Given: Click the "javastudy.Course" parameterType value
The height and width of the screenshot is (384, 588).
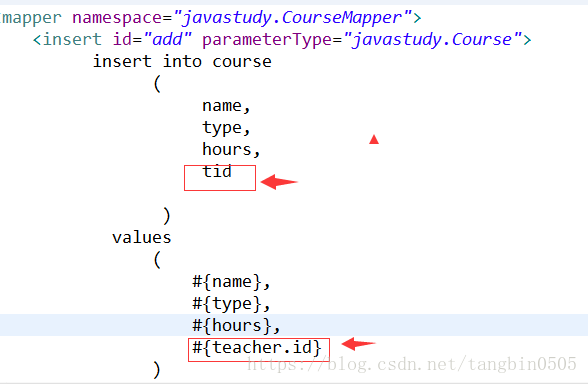Looking at the screenshot, I should tap(433, 40).
